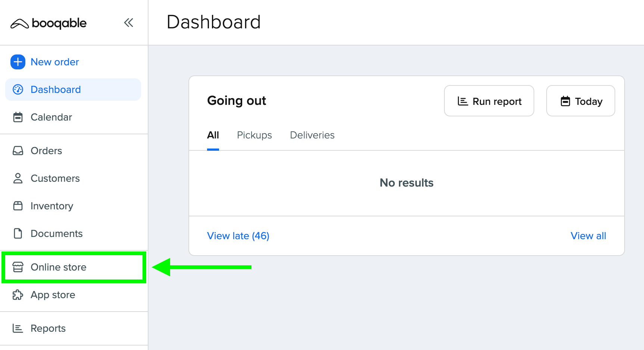Click the Reports chart icon in sidebar
644x350 pixels.
coord(18,328)
